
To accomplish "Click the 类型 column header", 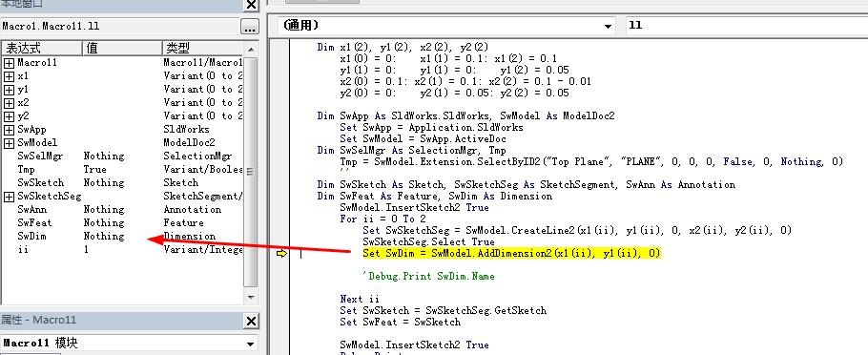I will (202, 48).
